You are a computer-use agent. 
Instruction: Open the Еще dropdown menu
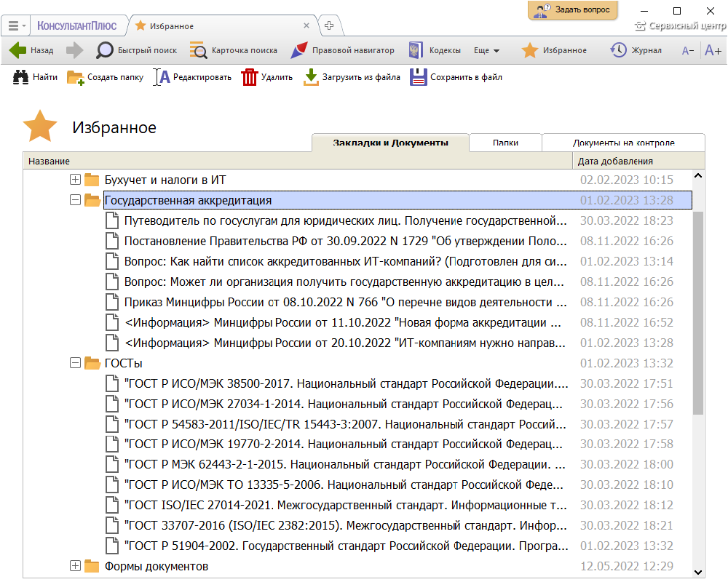(x=486, y=51)
